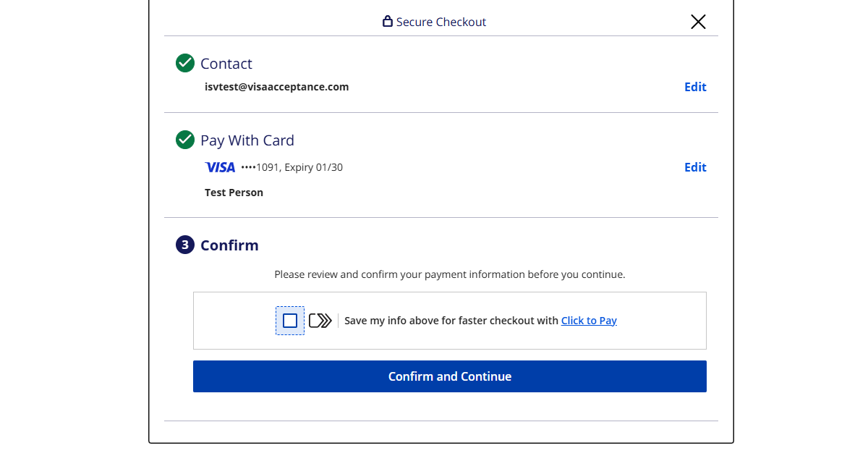Viewport: 868px width, 456px height.
Task: Select the Pay With Card heading
Action: 247,140
